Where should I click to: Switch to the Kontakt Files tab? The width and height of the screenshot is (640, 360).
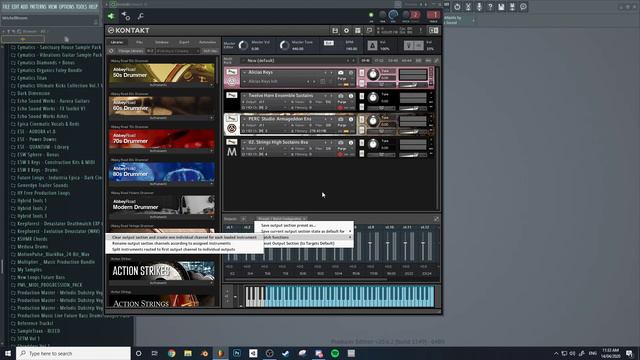(139, 42)
